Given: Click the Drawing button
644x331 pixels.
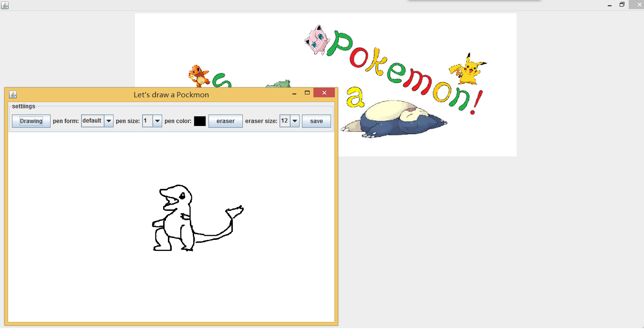Looking at the screenshot, I should (31, 121).
